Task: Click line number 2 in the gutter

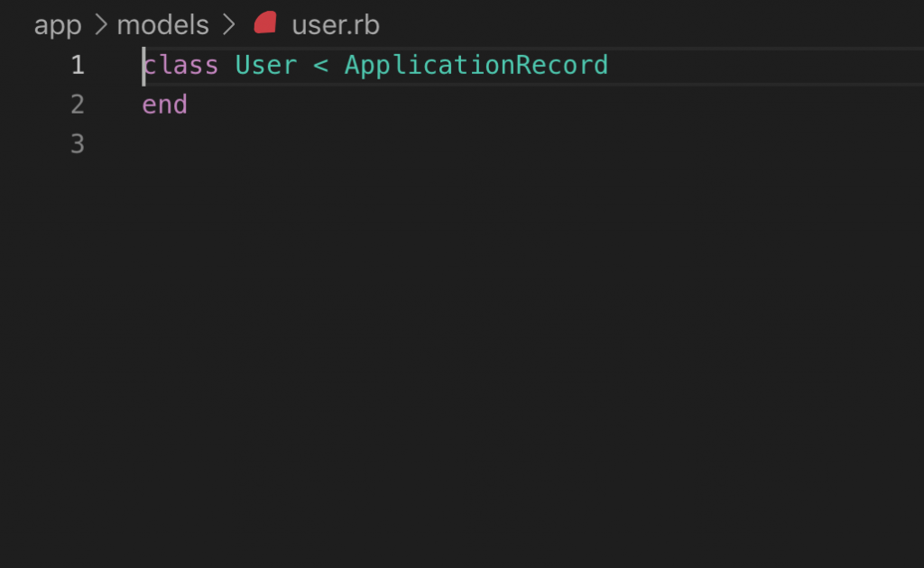Action: 78,105
